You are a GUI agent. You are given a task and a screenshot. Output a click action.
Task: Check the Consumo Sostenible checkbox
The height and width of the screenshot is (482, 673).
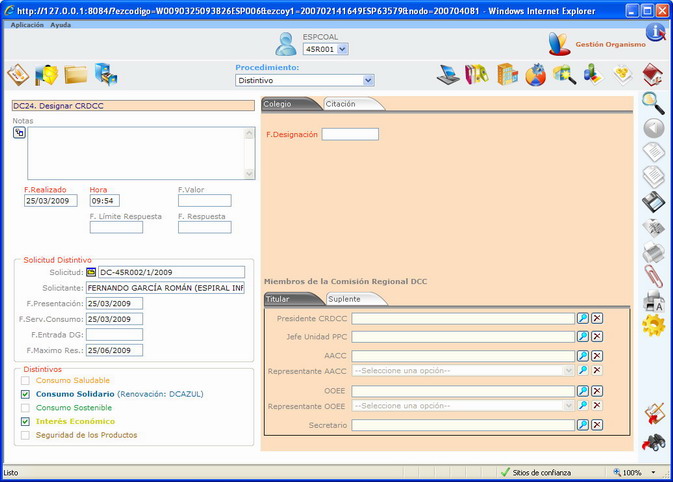tap(25, 408)
